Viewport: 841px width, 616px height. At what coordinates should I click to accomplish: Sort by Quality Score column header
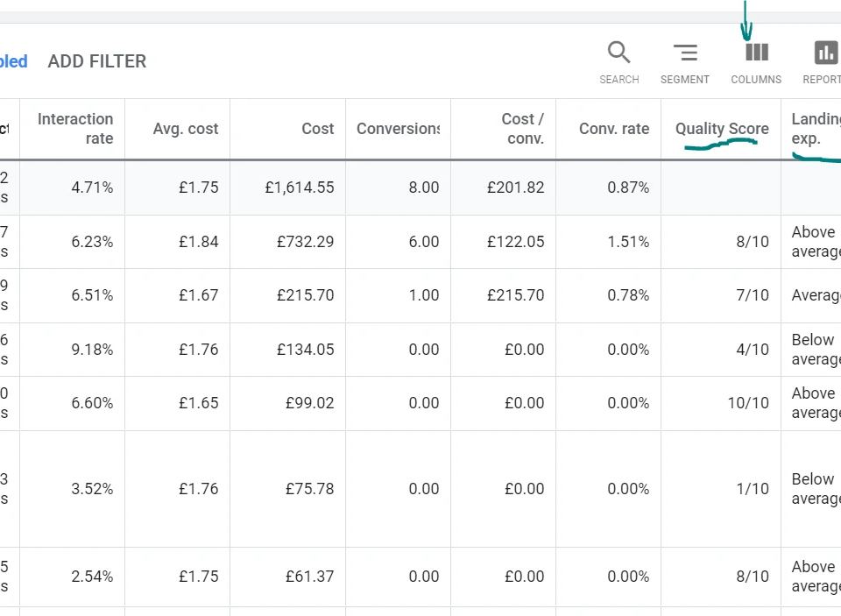(x=722, y=129)
